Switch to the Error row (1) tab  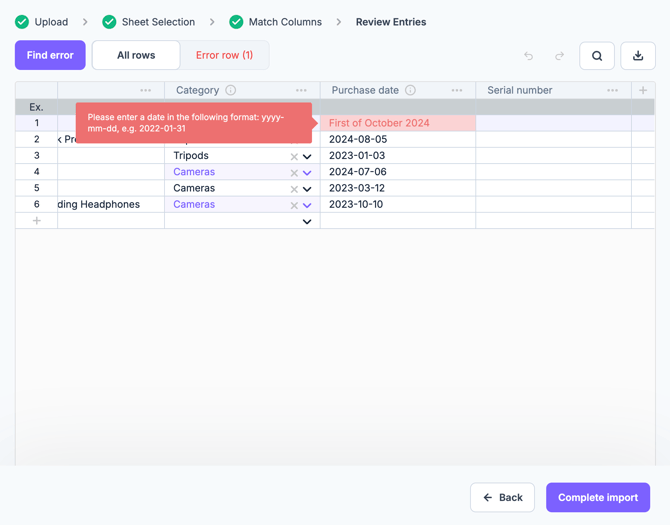coord(224,55)
